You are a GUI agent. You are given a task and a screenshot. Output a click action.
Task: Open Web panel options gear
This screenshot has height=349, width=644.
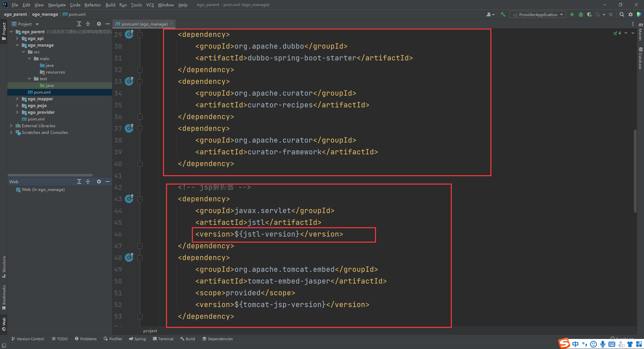(99, 182)
